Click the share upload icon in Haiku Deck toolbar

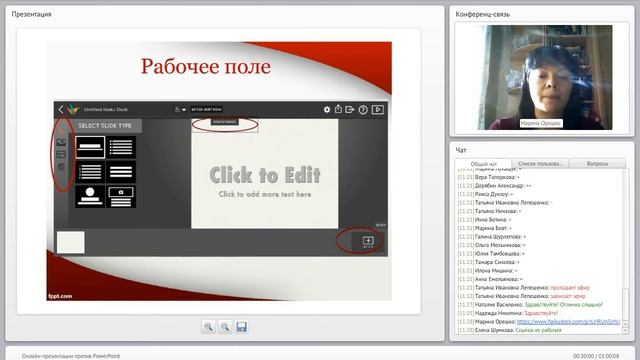(338, 109)
